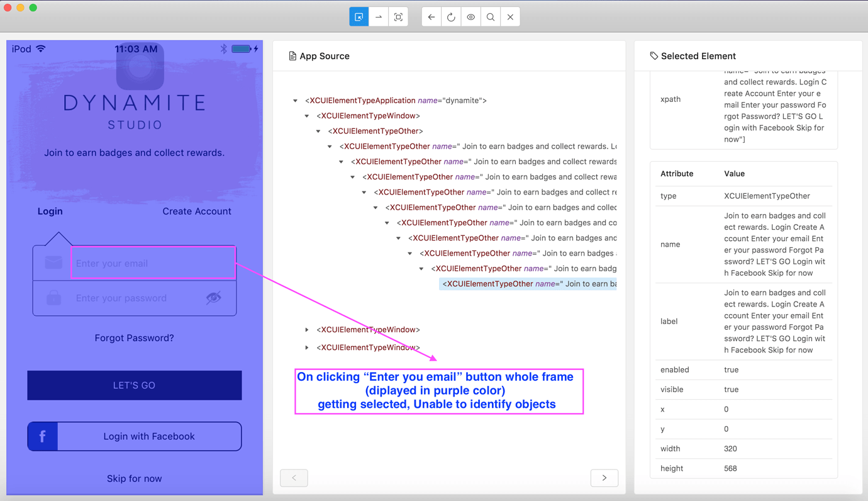Viewport: 868px width, 501px height.
Task: Click the App Source panel document icon
Action: [292, 55]
